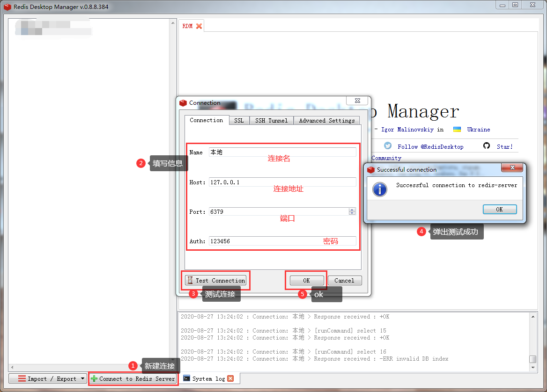Screen dimensions: 547x392
Task: Click the log scrollbar down arrow
Action: point(532,367)
